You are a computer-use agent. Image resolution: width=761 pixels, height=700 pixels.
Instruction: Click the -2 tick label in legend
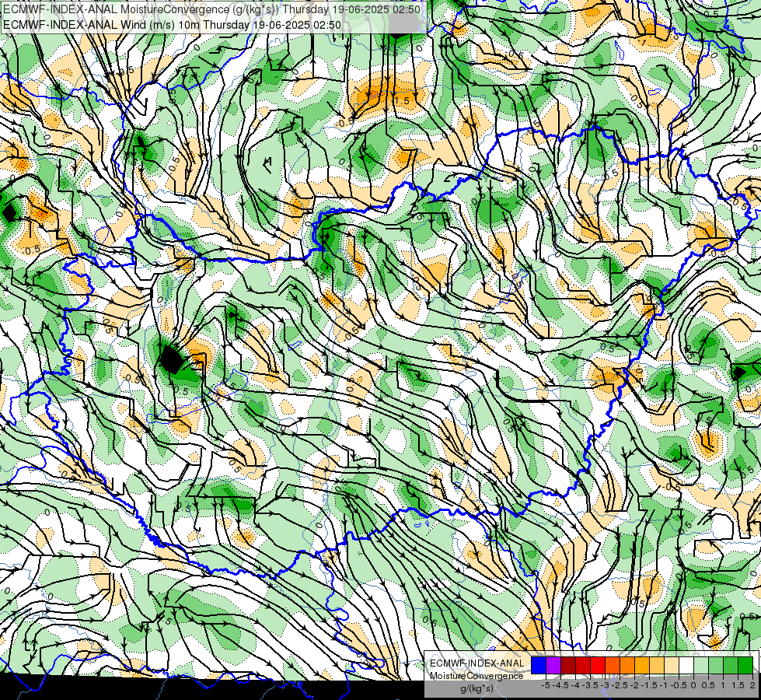tap(634, 685)
